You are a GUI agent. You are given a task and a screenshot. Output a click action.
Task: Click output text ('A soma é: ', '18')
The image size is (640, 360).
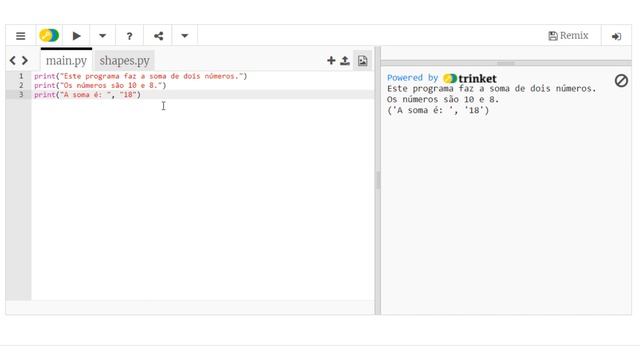[x=438, y=110]
